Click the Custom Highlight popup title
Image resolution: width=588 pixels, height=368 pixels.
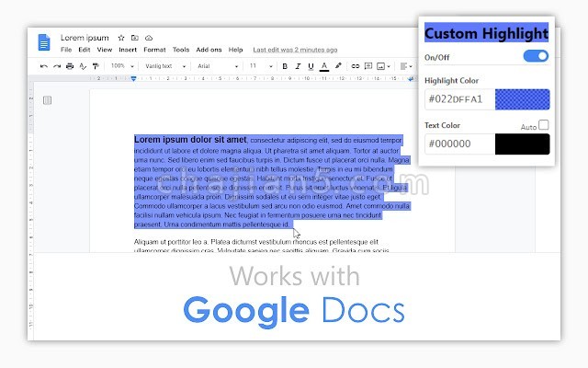pyautogui.click(x=486, y=33)
